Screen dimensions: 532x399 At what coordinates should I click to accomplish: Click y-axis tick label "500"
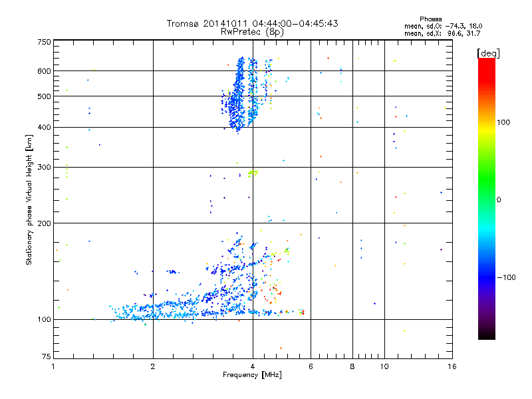click(45, 96)
